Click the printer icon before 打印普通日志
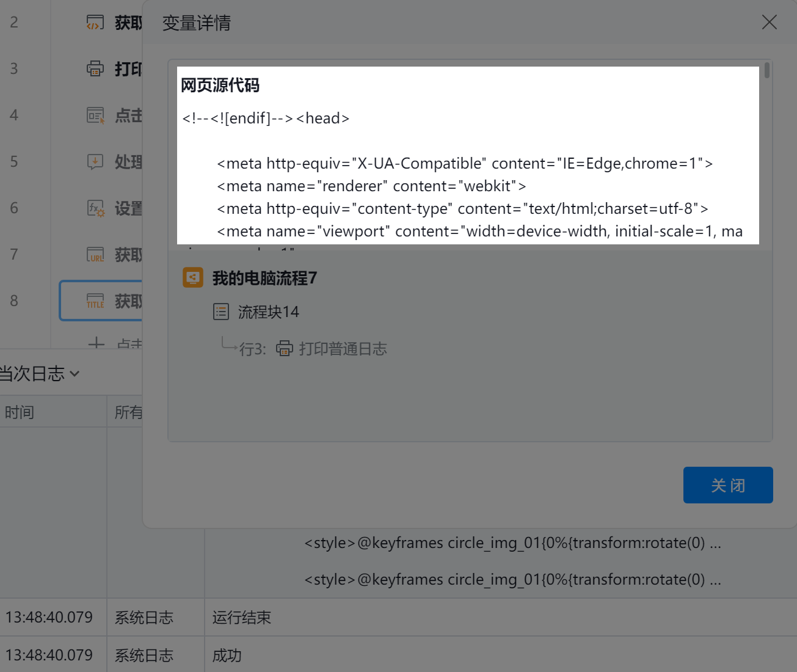Screen dimensions: 797x672 point(284,349)
